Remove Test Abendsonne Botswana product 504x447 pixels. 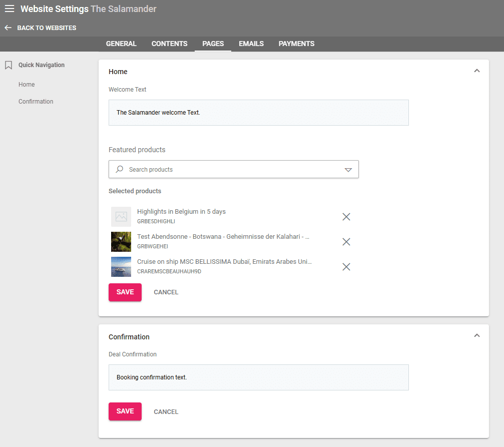(346, 242)
